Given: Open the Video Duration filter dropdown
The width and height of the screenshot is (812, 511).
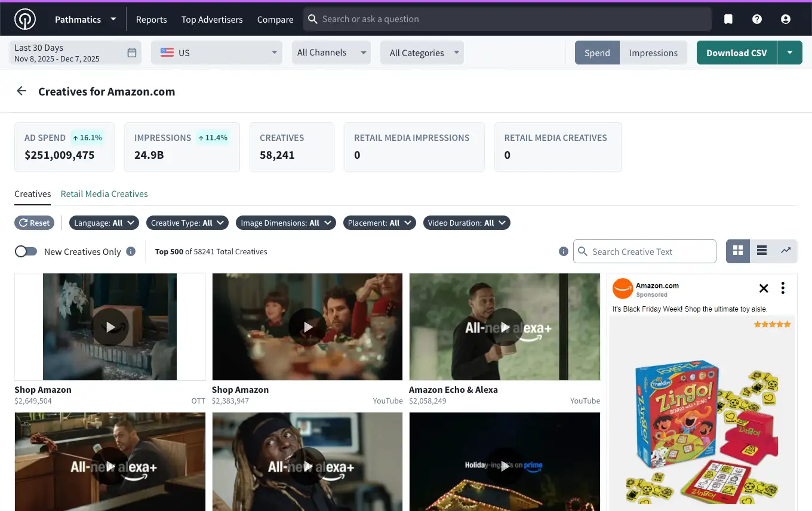Looking at the screenshot, I should coord(467,223).
